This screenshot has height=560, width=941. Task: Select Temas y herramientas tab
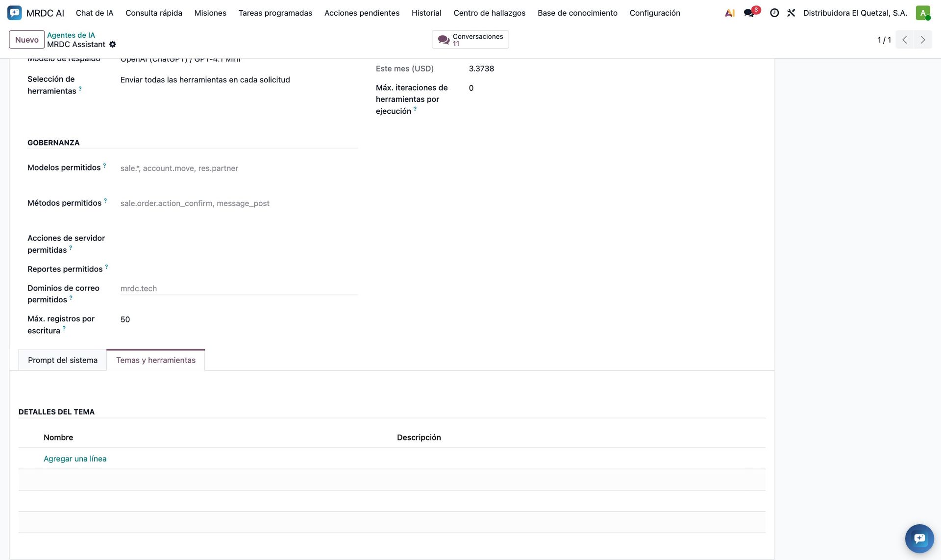point(156,360)
